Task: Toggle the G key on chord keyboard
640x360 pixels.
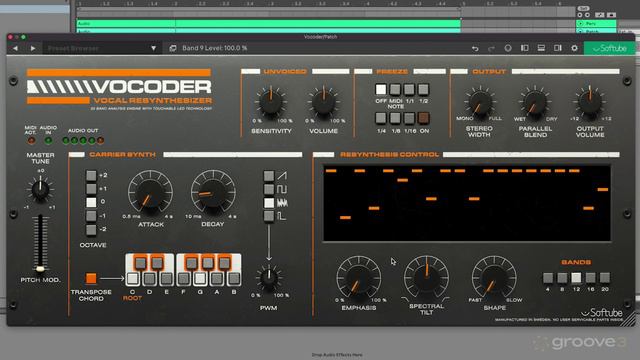Action: [200, 279]
